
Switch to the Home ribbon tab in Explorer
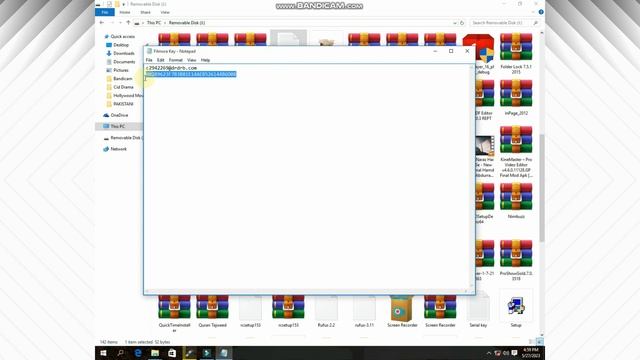tap(125, 12)
